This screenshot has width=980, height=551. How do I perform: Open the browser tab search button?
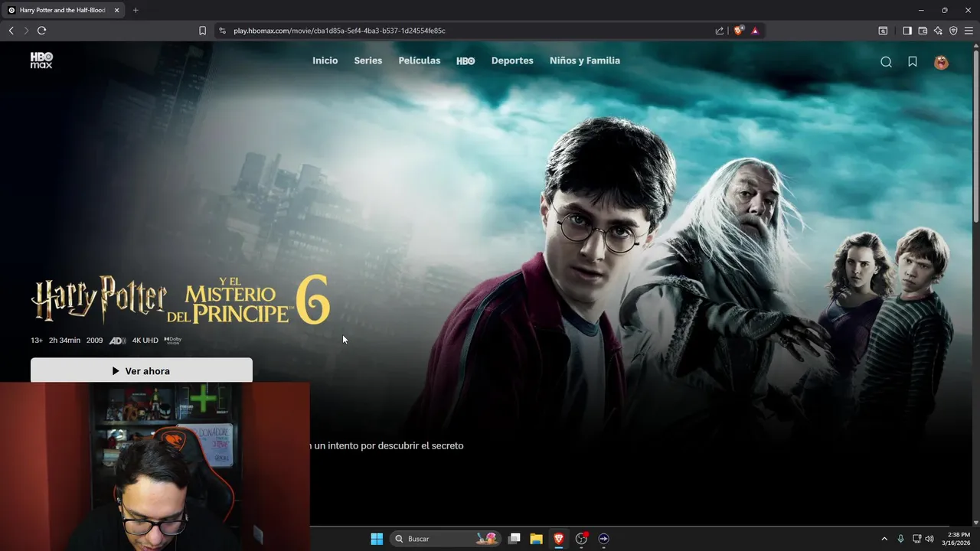tap(883, 31)
